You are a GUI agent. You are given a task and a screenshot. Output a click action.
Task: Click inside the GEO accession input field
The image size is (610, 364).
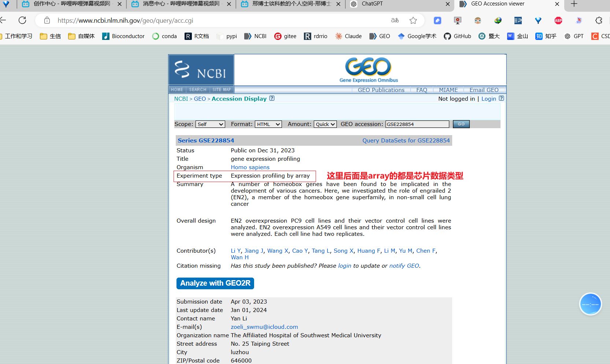[417, 124]
